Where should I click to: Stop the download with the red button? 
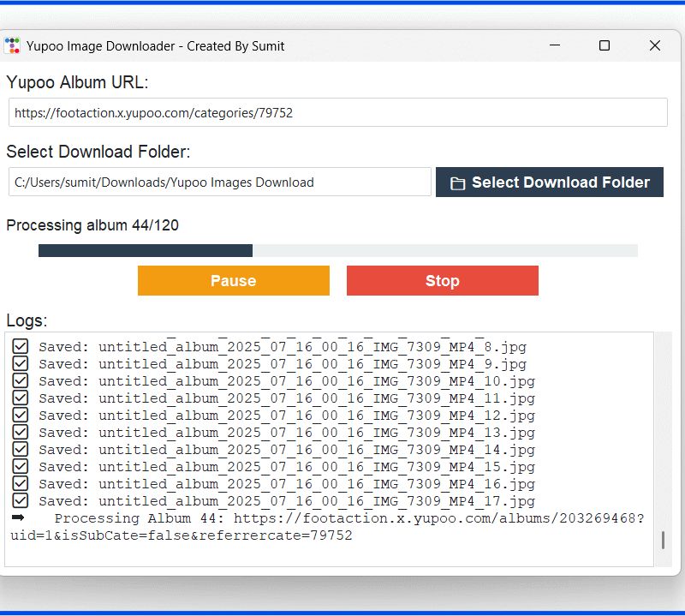[x=442, y=281]
